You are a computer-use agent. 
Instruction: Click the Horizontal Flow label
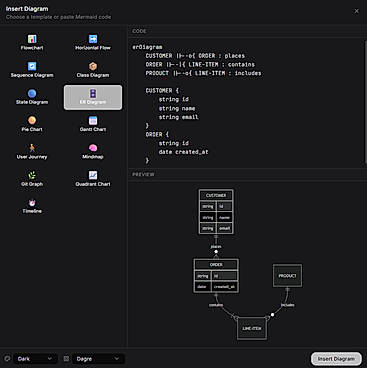click(93, 48)
